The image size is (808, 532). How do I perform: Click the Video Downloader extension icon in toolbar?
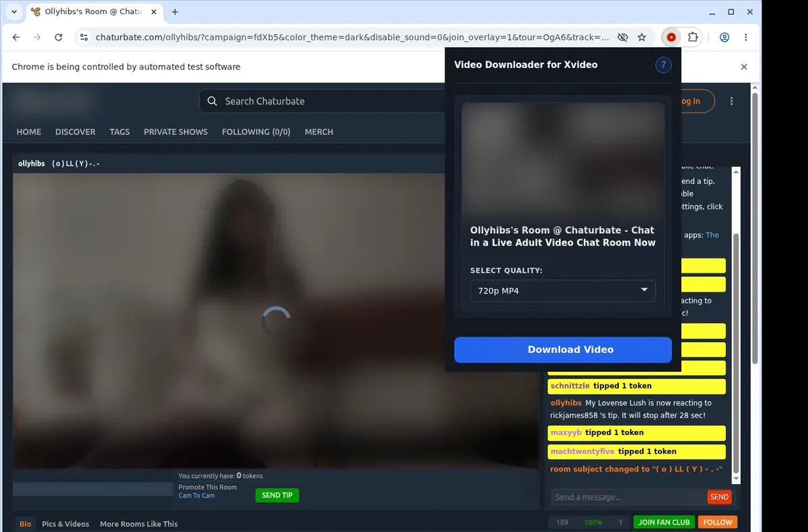tap(671, 38)
